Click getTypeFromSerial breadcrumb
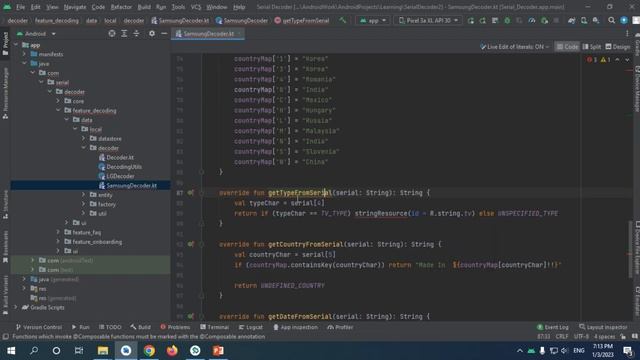 [302, 20]
